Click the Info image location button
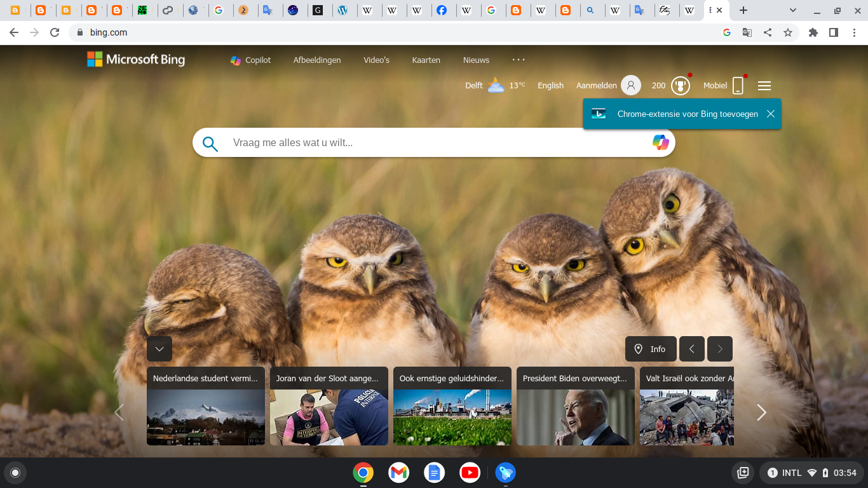Viewport: 868px width, 488px height. tap(651, 349)
